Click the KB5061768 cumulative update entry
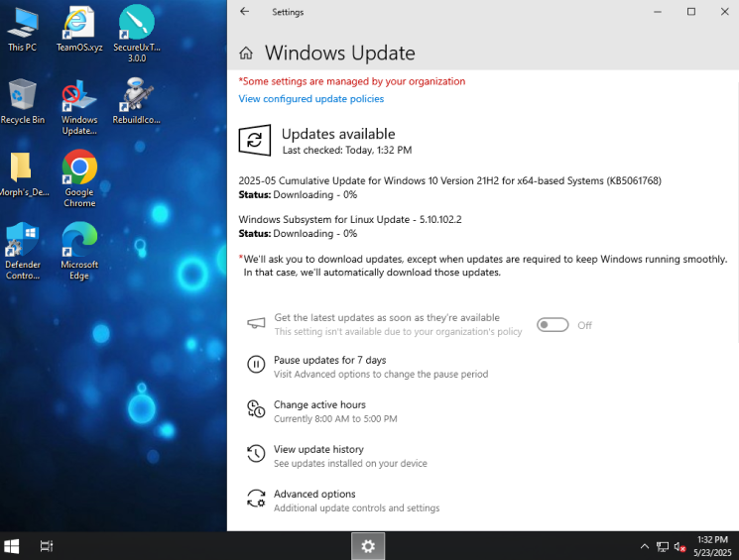The height and width of the screenshot is (560, 739). pos(449,180)
